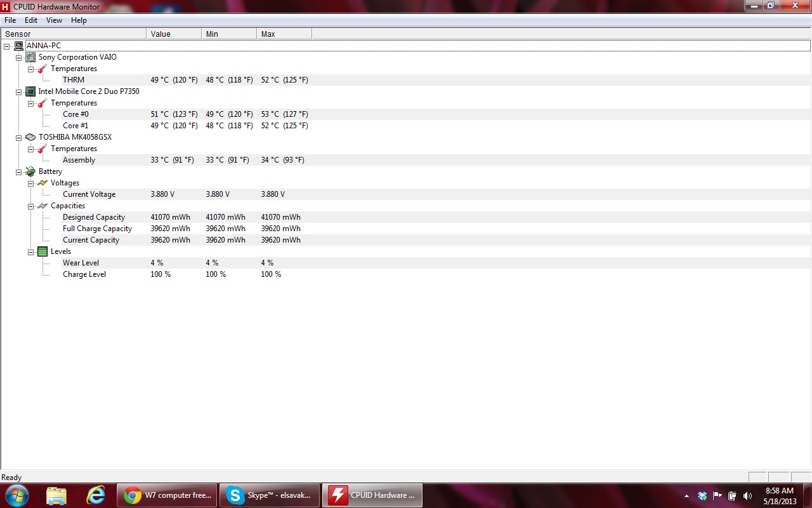Click the ANNA-PC computer icon
The image size is (812, 508).
coord(18,46)
